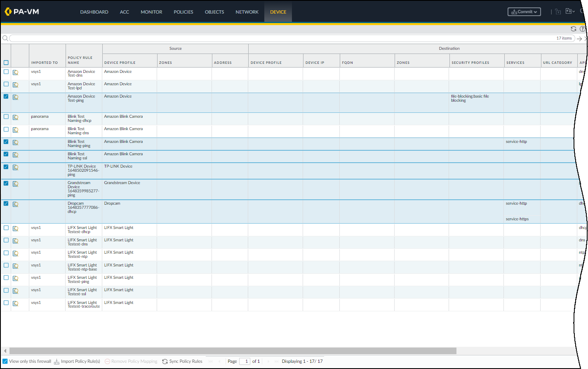588x369 pixels.
Task: Click Import Policy Rule(s)
Action: click(77, 361)
